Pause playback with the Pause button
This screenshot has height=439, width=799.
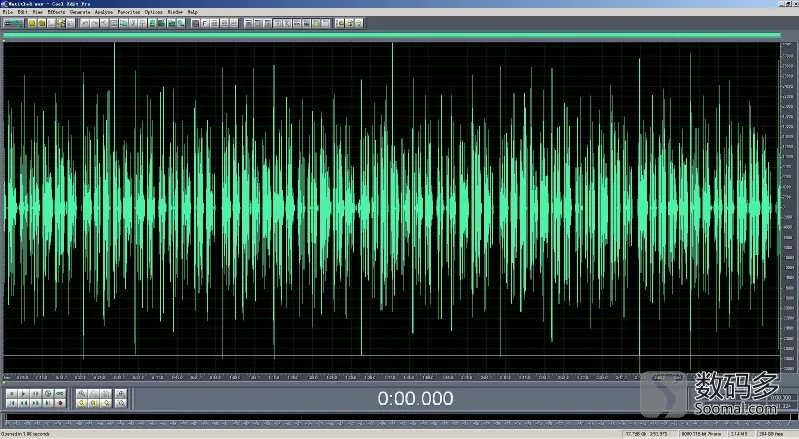pyautogui.click(x=36, y=394)
